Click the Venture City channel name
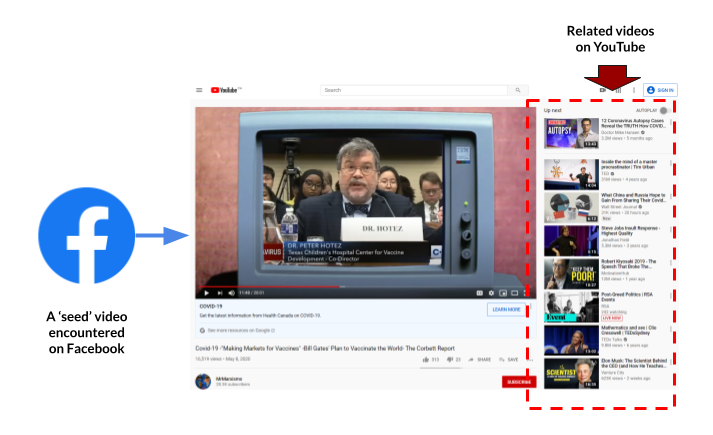Viewport: 713px width, 435px height. pyautogui.click(x=612, y=372)
